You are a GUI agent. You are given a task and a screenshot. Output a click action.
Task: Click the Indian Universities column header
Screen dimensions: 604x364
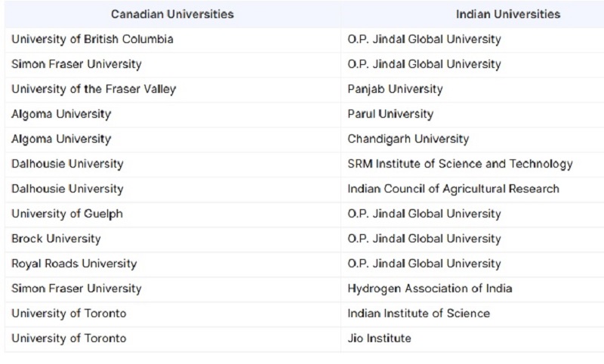[x=508, y=14]
